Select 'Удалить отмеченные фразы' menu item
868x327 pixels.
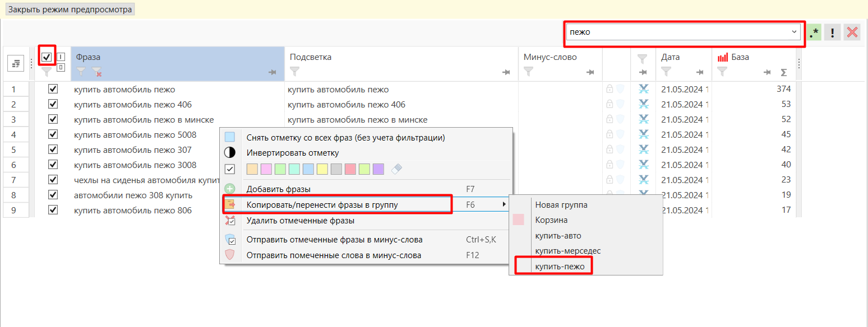366,221
